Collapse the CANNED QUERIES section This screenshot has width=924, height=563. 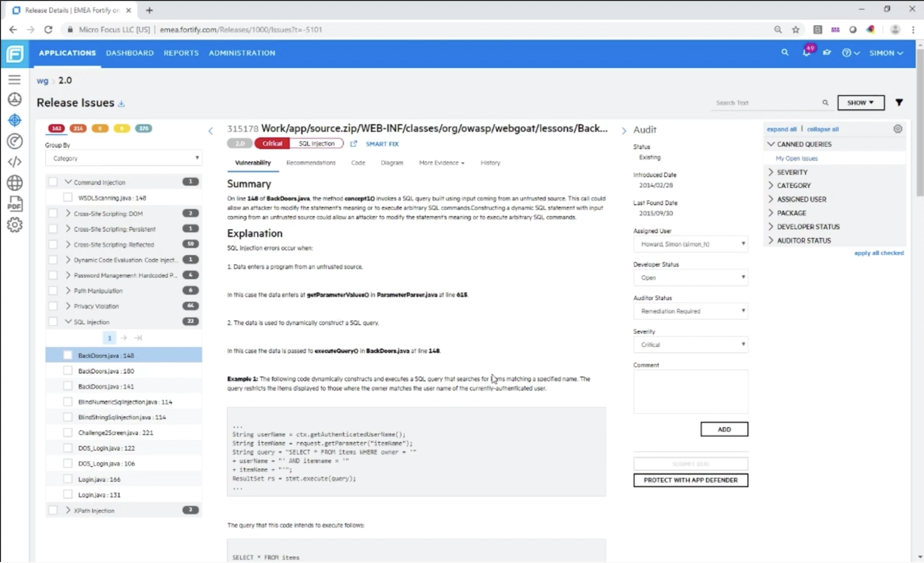point(771,144)
